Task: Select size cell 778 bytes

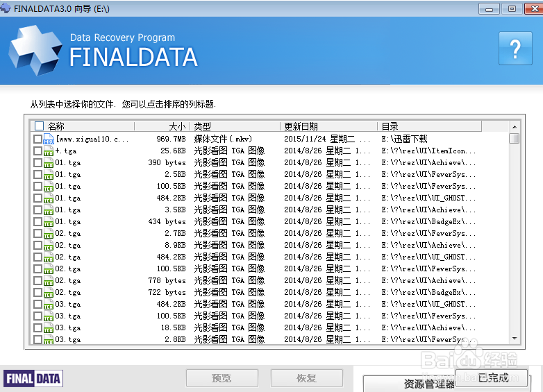Action: [x=167, y=280]
